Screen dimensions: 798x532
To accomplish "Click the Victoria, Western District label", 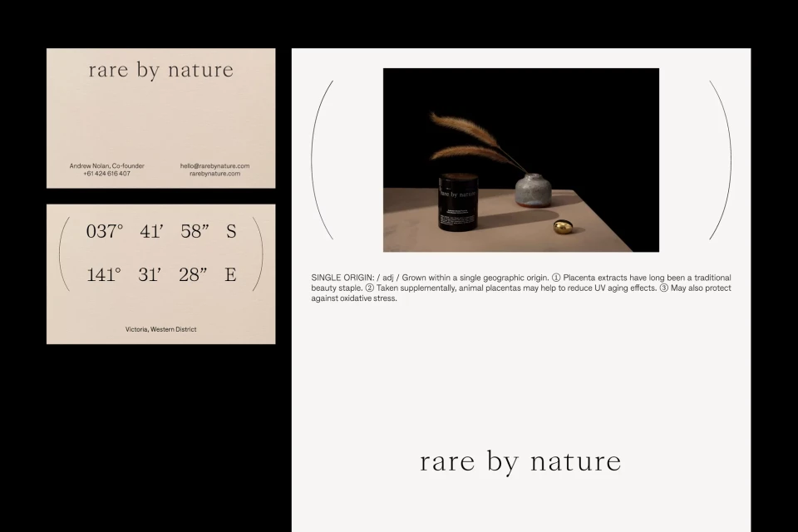I will 160,328.
